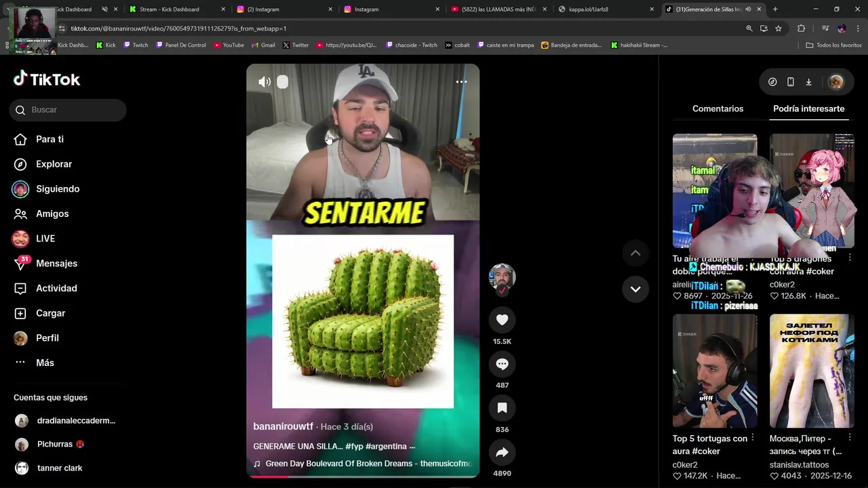Open the Para ti feed

[39, 139]
